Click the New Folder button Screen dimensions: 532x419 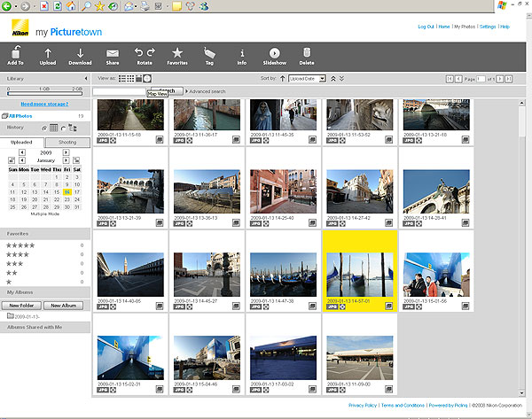pos(21,306)
